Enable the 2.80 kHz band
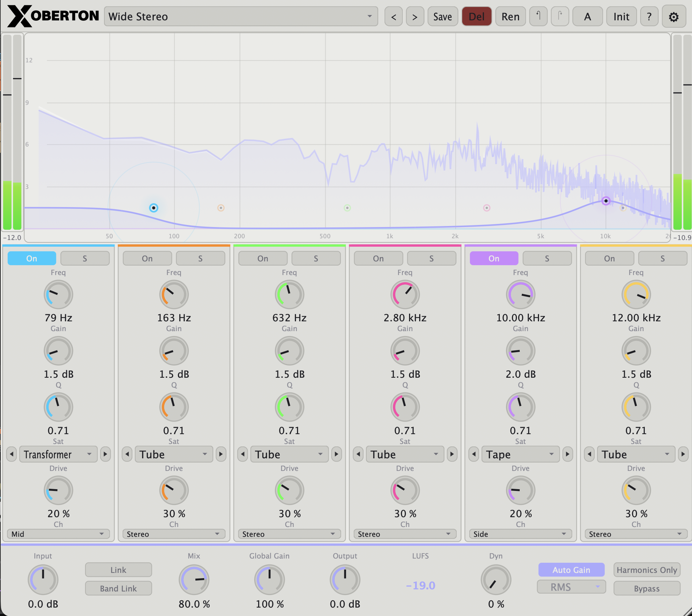 tap(378, 258)
